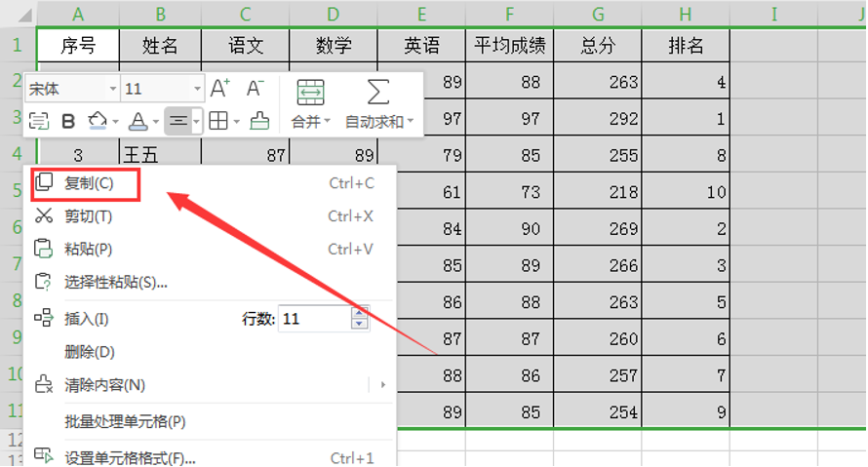Image resolution: width=868 pixels, height=467 pixels.
Task: Click the wrap text icon left of Bold
Action: click(39, 121)
